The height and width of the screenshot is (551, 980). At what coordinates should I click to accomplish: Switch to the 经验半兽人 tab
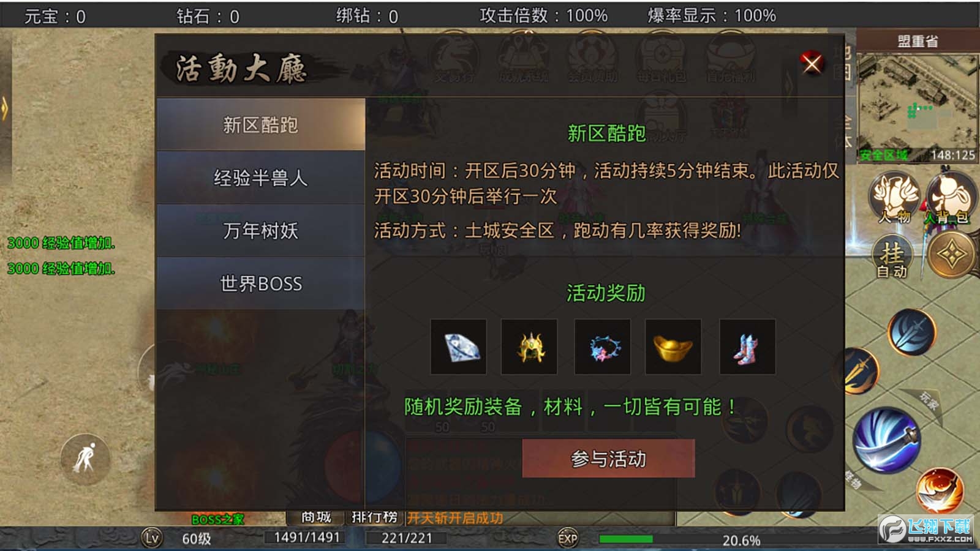261,178
